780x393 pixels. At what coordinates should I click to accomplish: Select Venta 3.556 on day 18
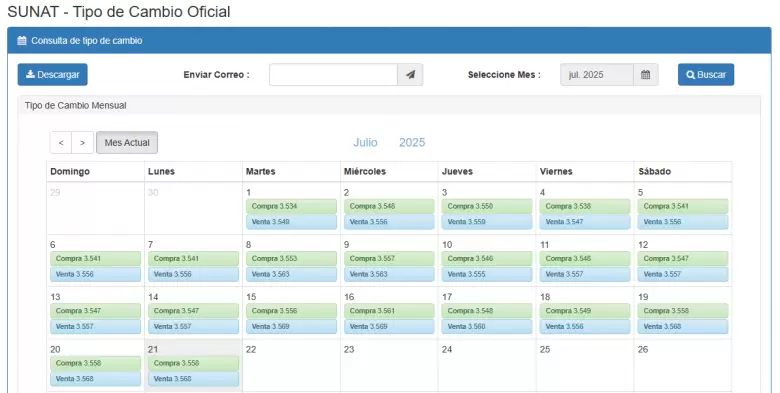[585, 326]
